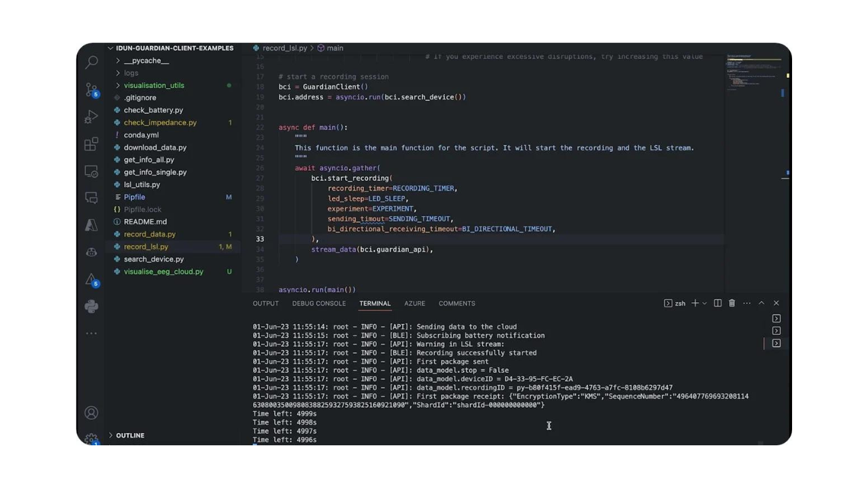Open the Search view in activity bar
868x488 pixels.
[x=92, y=62]
